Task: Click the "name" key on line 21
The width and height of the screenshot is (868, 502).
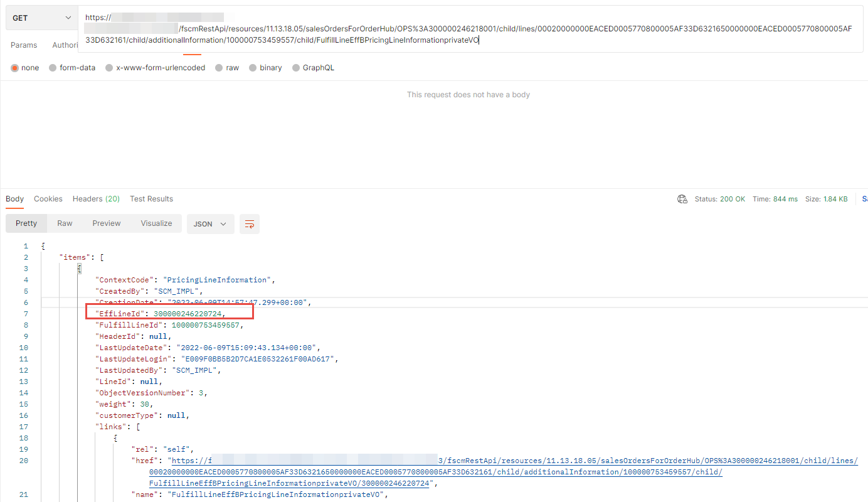Action: [x=144, y=495]
